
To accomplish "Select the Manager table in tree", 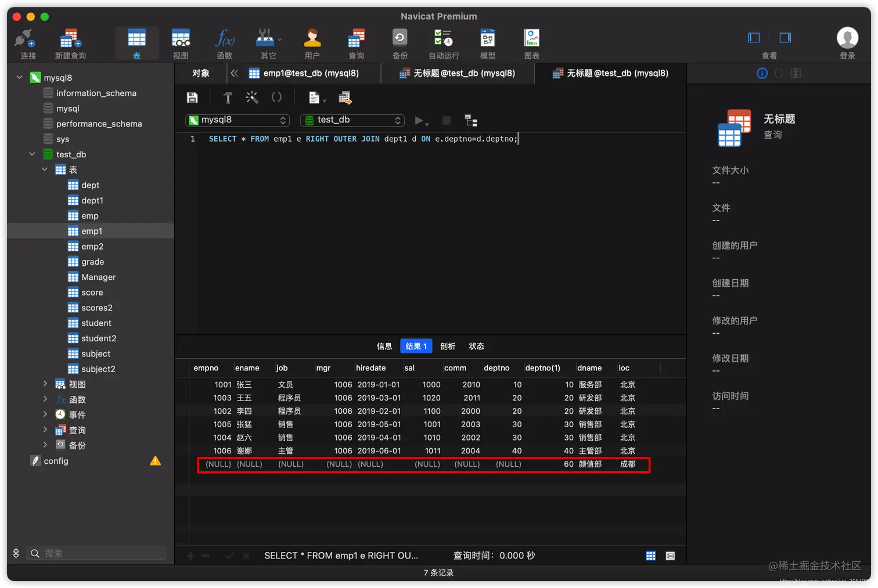I will pyautogui.click(x=98, y=277).
